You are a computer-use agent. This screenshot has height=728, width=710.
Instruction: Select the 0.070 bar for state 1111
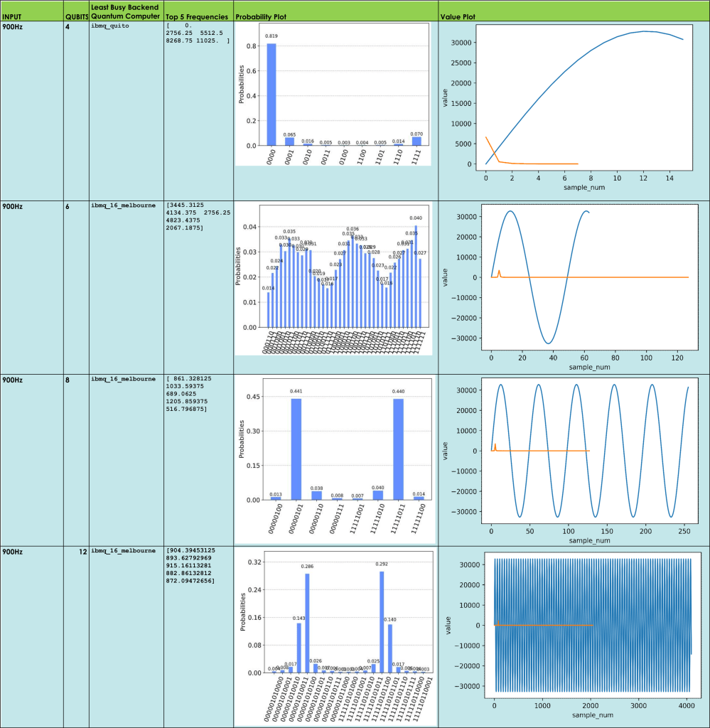tap(416, 140)
